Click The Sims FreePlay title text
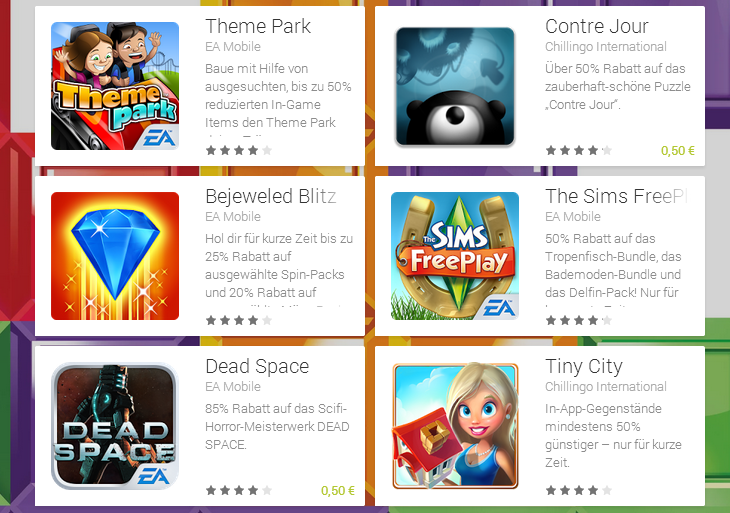730x513 pixels. (x=616, y=196)
